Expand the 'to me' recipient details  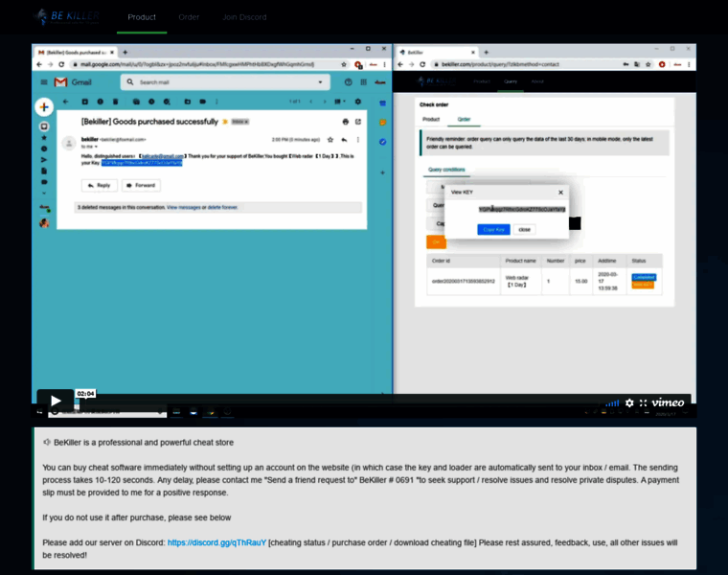89,147
